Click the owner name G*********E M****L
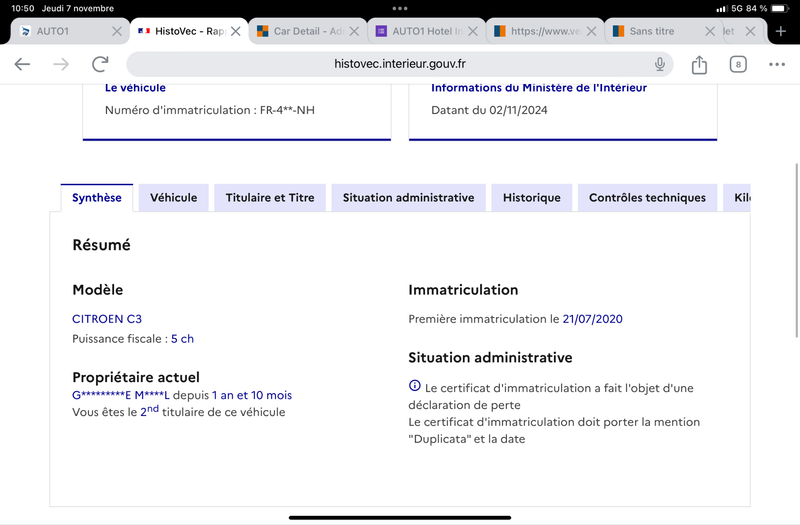 click(x=120, y=395)
